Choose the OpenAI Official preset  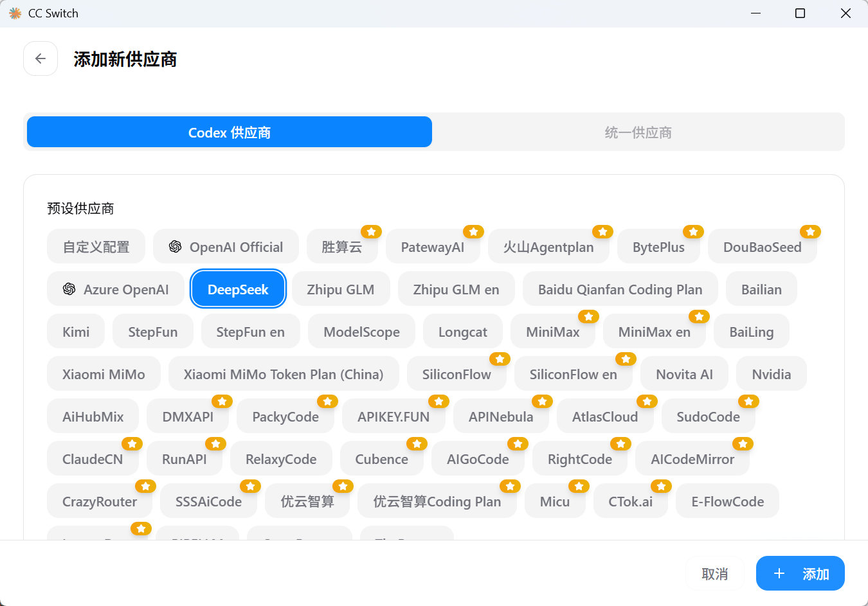226,247
